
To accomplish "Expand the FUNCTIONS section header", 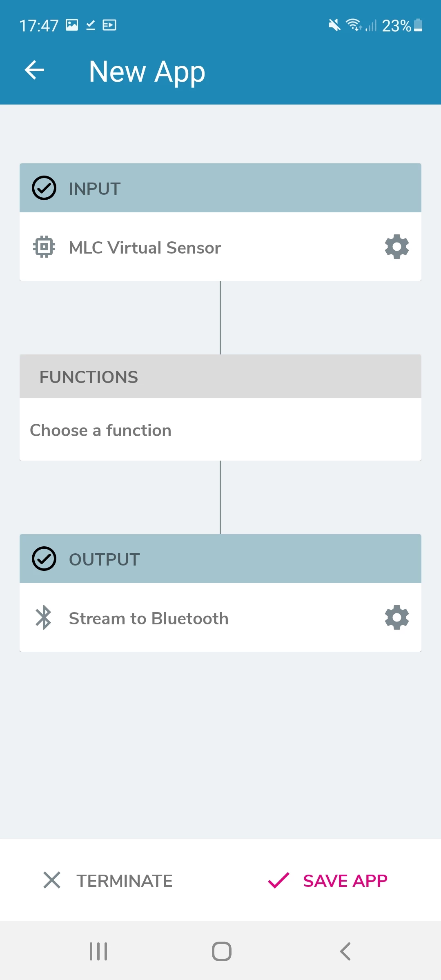I will pos(220,376).
